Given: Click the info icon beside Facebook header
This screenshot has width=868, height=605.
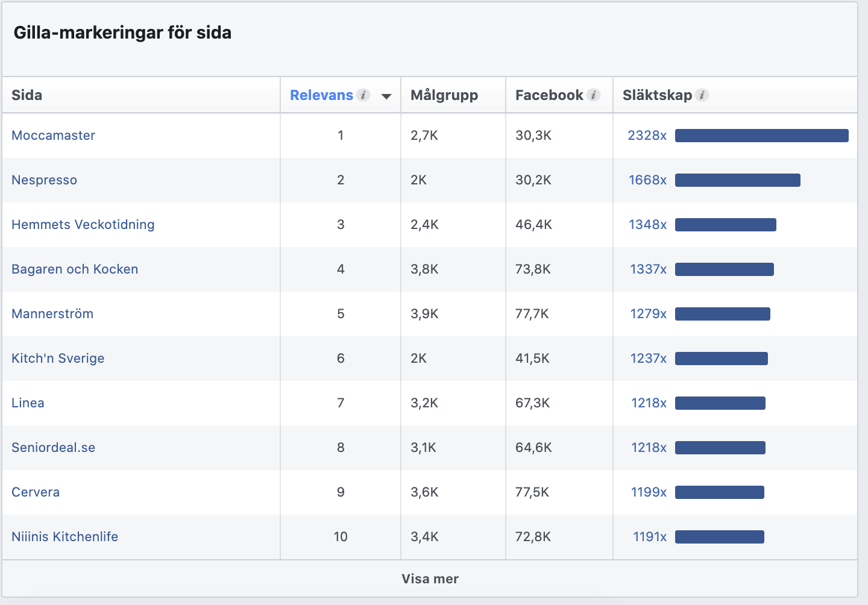Looking at the screenshot, I should [x=594, y=95].
